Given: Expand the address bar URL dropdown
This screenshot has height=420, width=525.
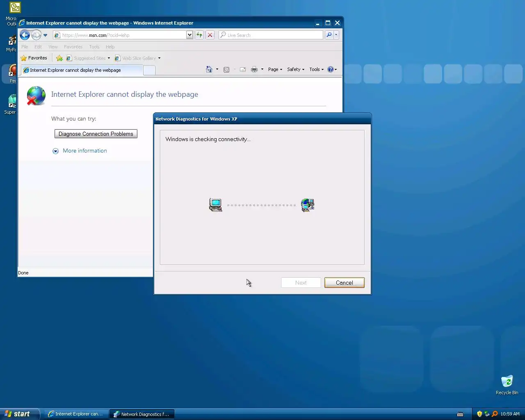Looking at the screenshot, I should (189, 35).
